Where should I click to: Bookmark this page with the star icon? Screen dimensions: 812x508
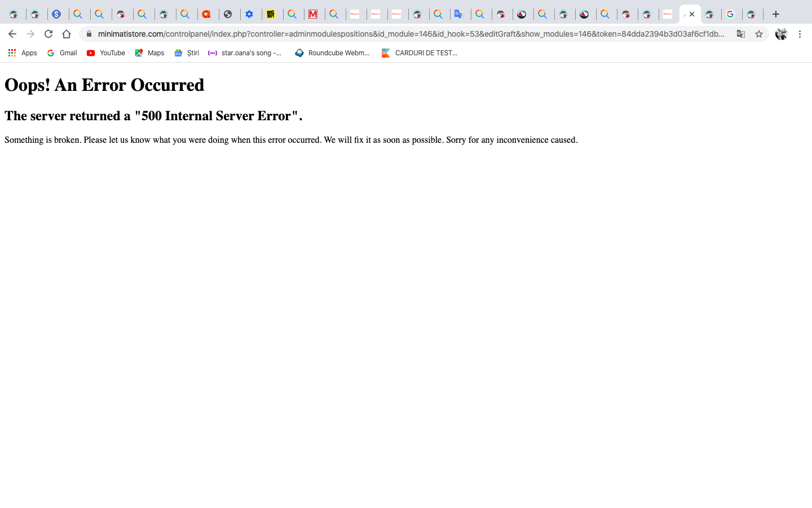tap(759, 34)
